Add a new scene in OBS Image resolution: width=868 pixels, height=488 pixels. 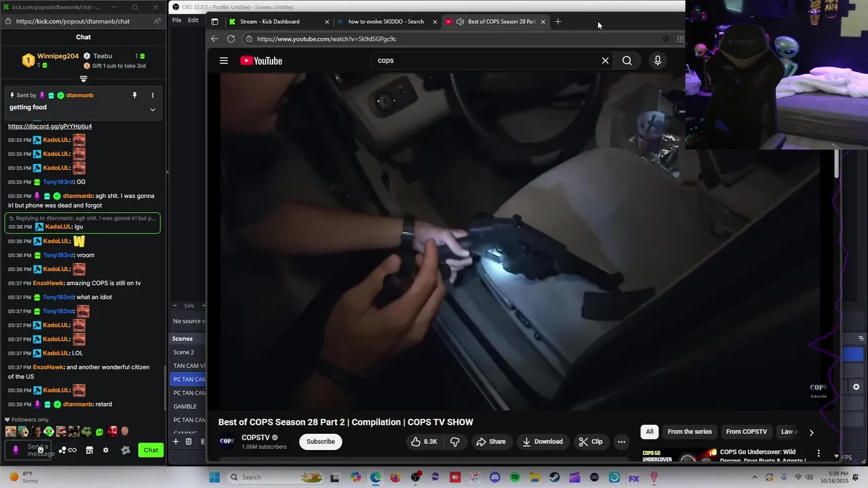tap(175, 441)
